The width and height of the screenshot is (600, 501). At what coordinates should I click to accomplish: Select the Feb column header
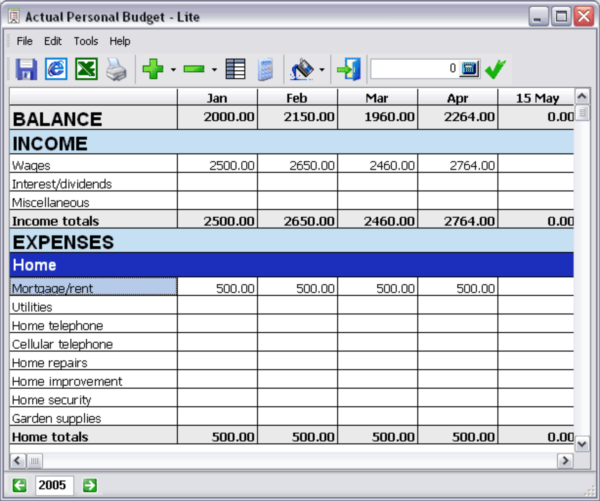pyautogui.click(x=297, y=98)
